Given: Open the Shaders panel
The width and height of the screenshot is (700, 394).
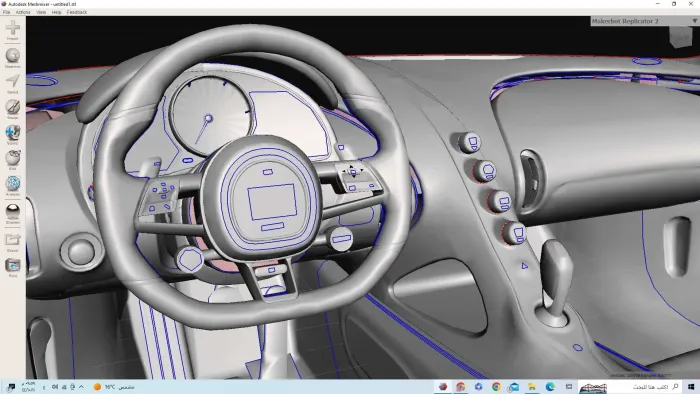Looking at the screenshot, I should click(12, 213).
